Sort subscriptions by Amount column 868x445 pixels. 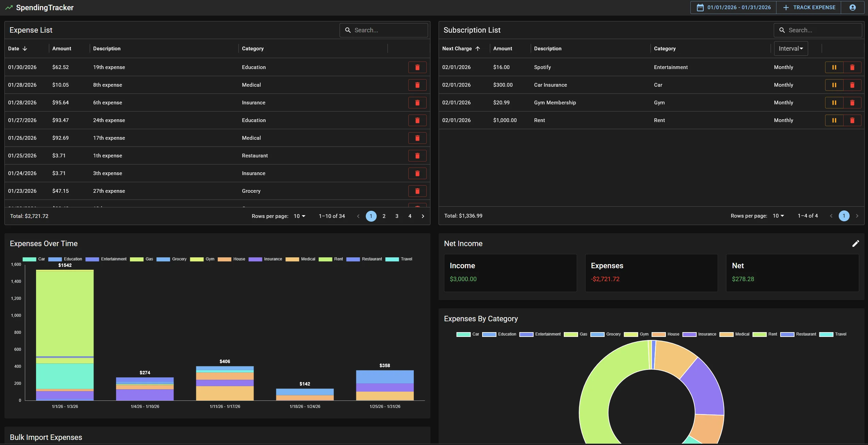[503, 49]
